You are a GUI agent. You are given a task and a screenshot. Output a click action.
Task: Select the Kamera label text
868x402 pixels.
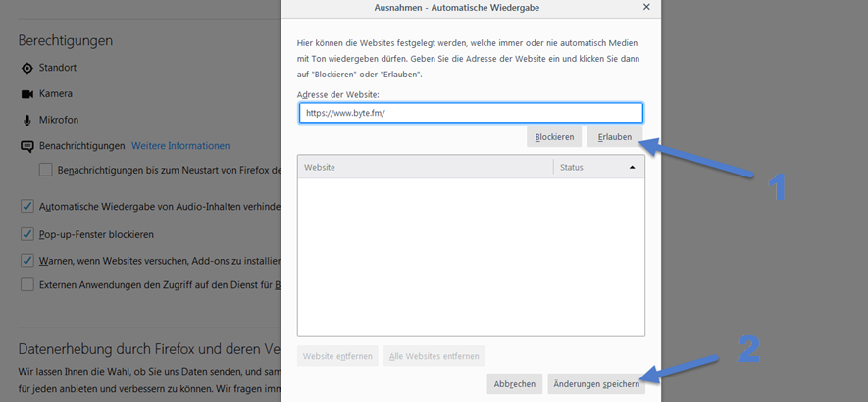click(x=55, y=93)
